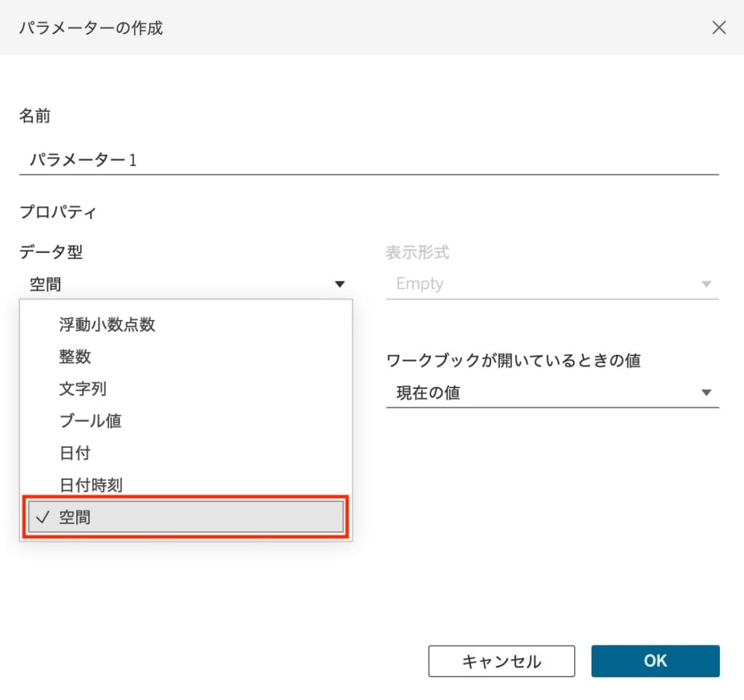This screenshot has height=700, width=744.
Task: Click the 表示形式 dropdown arrow
Action: [705, 284]
